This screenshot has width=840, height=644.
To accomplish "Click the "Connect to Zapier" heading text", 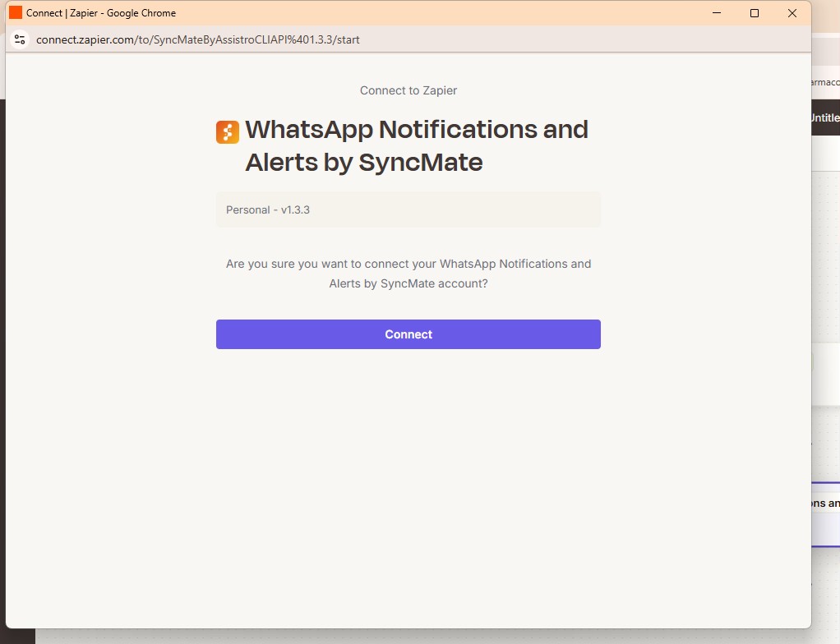I will (x=408, y=90).
